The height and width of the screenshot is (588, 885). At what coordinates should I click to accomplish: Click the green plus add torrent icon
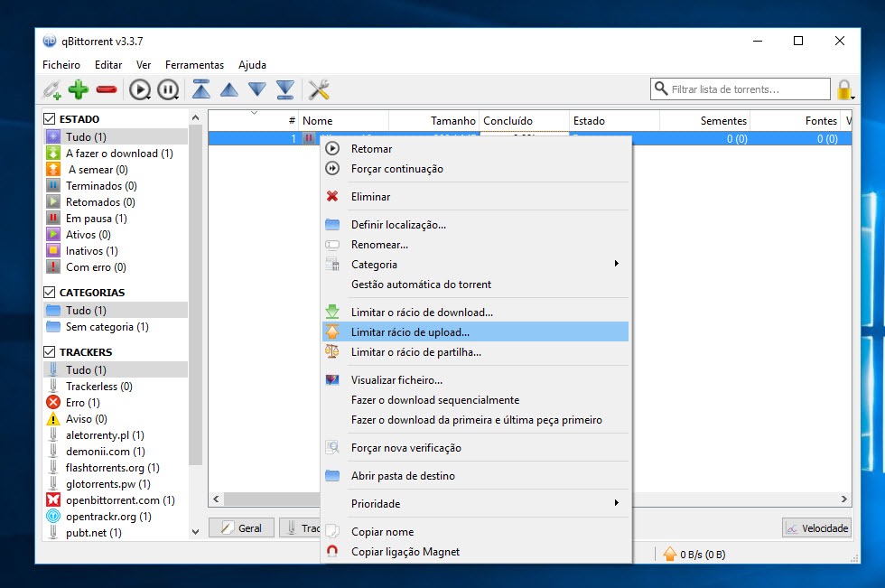[79, 89]
